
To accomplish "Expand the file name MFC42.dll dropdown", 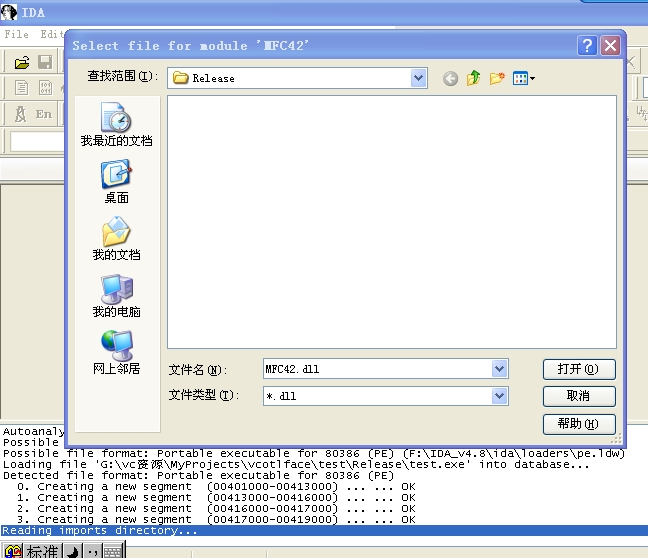I will coord(499,369).
